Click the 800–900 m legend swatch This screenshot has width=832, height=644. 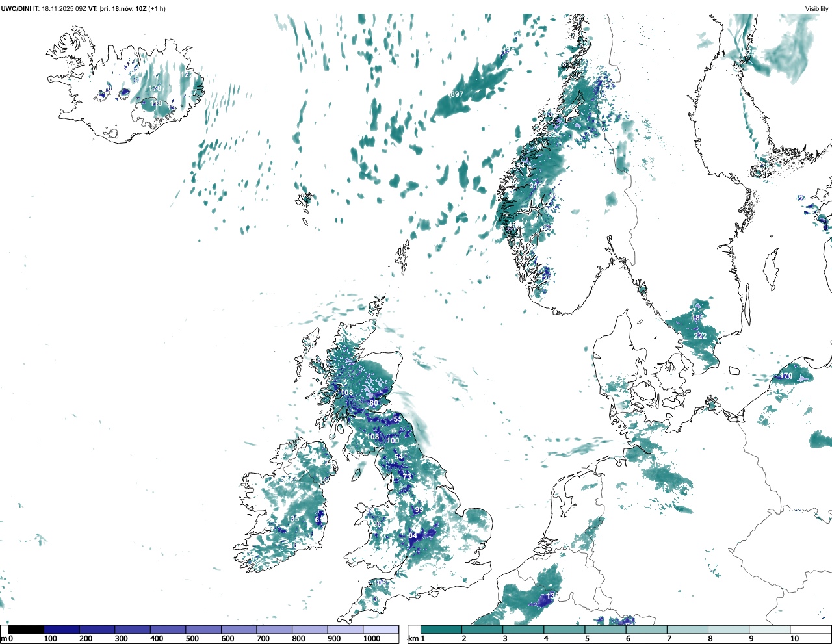coord(309,630)
